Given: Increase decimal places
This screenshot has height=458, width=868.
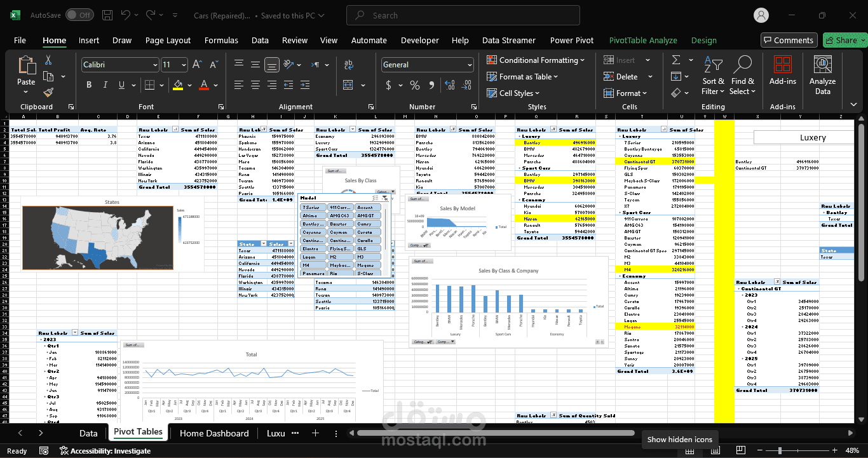Looking at the screenshot, I should [451, 85].
